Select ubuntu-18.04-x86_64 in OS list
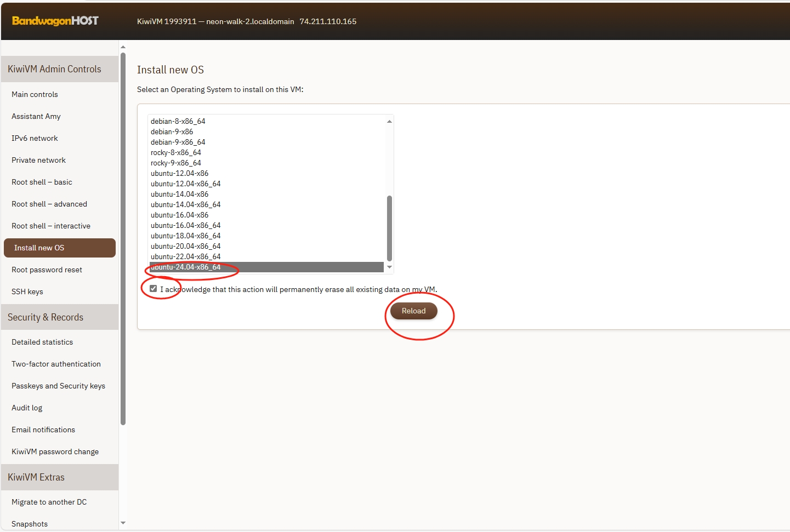This screenshot has width=790, height=532. click(x=266, y=236)
